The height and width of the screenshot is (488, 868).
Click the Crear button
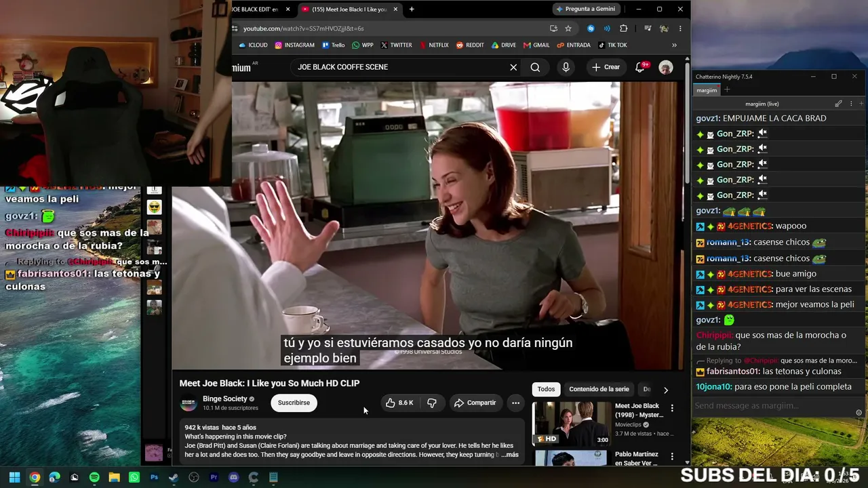(606, 67)
